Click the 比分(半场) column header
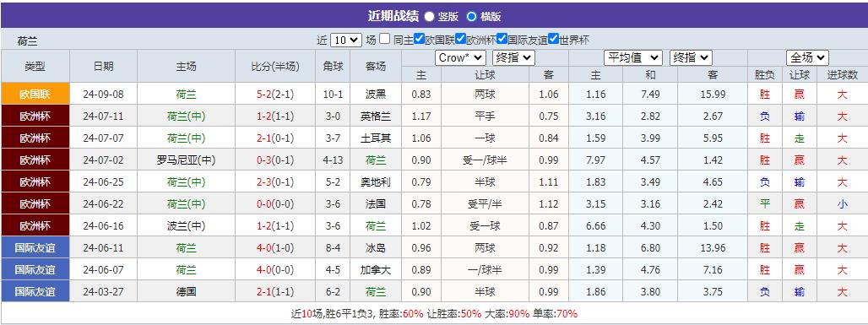868x325 pixels. coord(275,67)
